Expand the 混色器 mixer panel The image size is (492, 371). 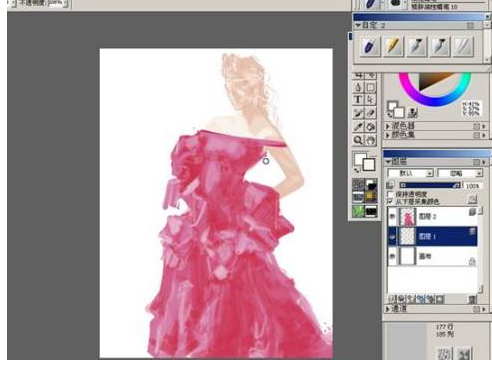coord(388,126)
